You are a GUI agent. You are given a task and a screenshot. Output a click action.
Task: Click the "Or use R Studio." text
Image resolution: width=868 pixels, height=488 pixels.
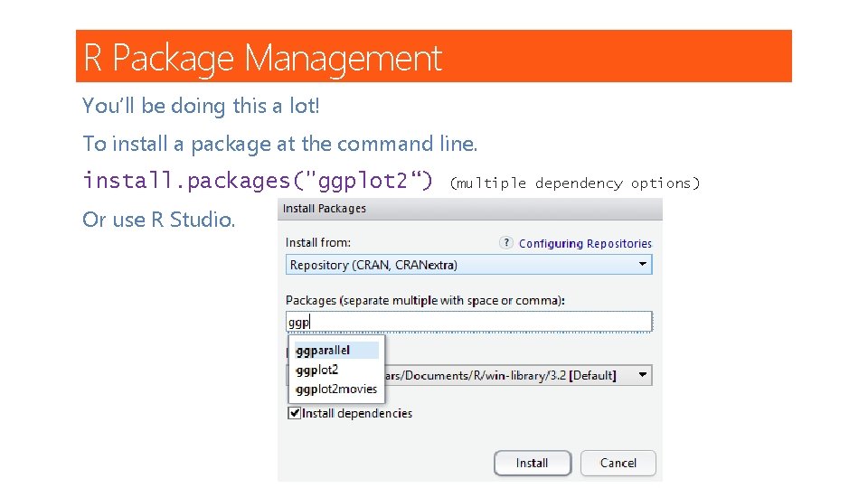(158, 220)
